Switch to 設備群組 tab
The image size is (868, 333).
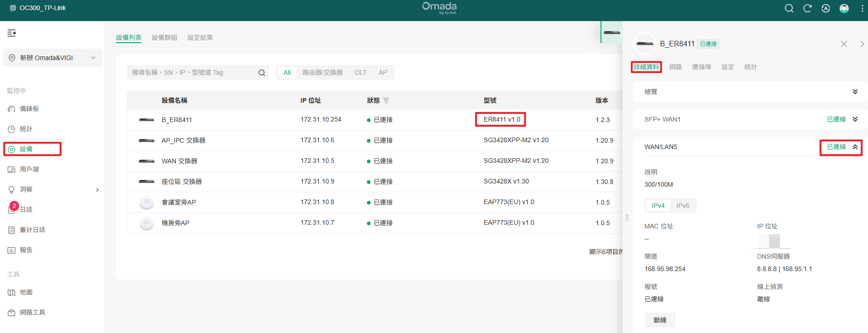[164, 38]
